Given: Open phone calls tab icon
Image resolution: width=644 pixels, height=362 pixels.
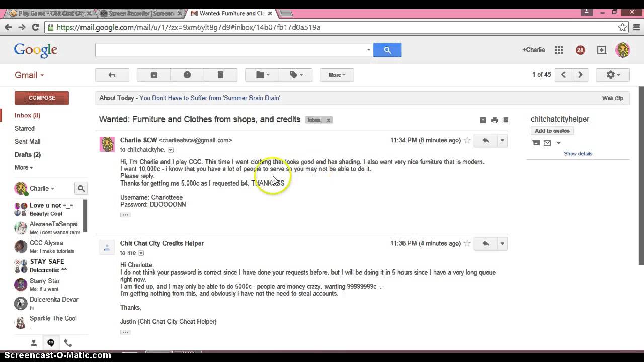Looking at the screenshot, I should click(x=68, y=343).
